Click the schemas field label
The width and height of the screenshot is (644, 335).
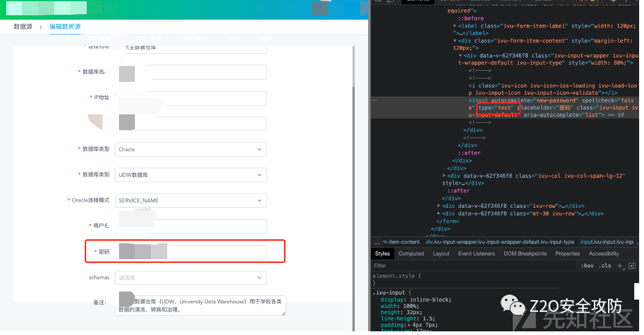99,278
